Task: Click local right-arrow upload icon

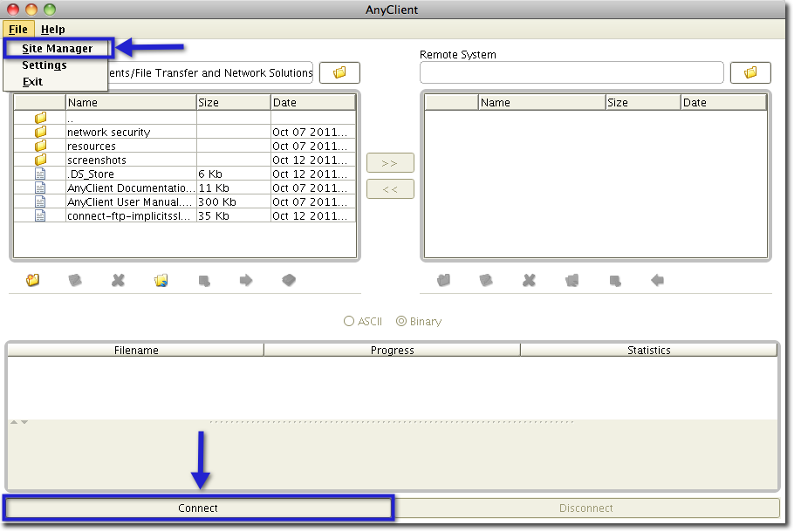Action: pos(246,280)
